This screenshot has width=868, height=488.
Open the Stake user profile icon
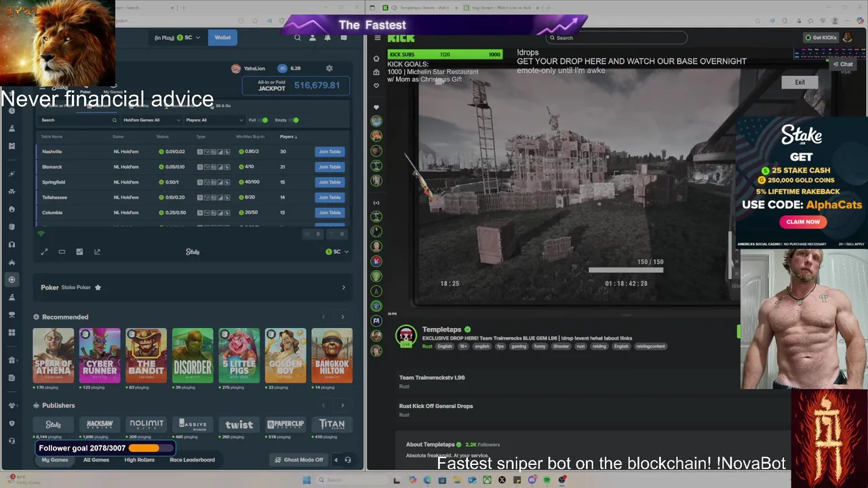coord(312,38)
